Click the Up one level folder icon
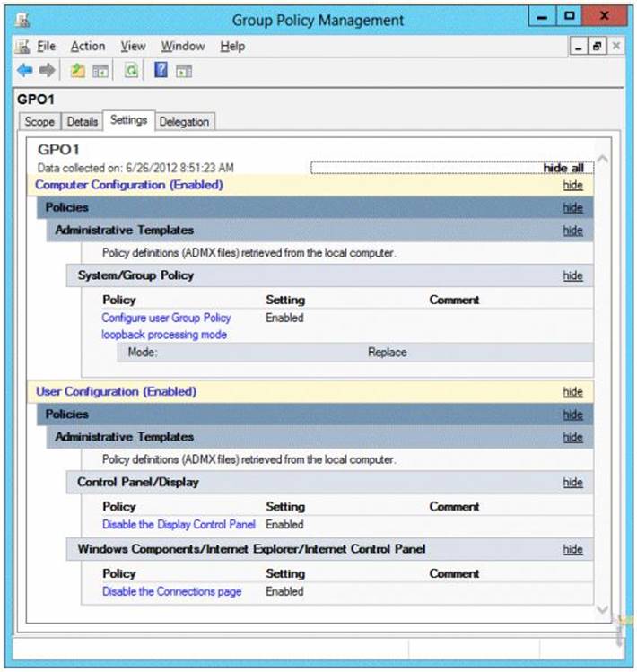This screenshot has height=672, width=637. 78,71
